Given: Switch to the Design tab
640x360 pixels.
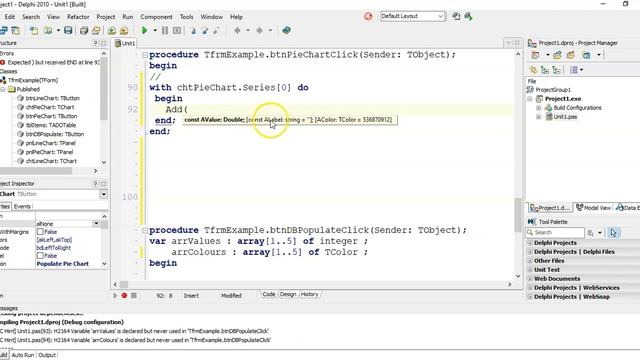Looking at the screenshot, I should tap(288, 294).
